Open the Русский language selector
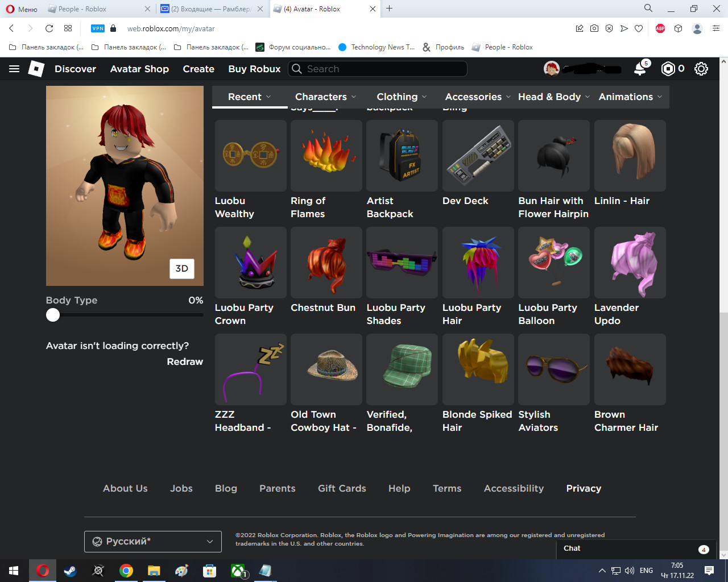Viewport: 728px width, 582px height. tap(153, 542)
